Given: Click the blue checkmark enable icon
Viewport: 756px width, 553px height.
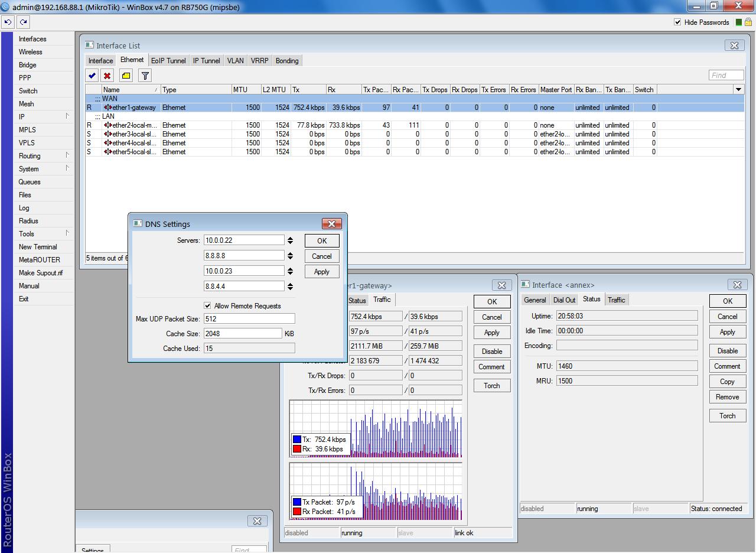Looking at the screenshot, I should coord(92,76).
